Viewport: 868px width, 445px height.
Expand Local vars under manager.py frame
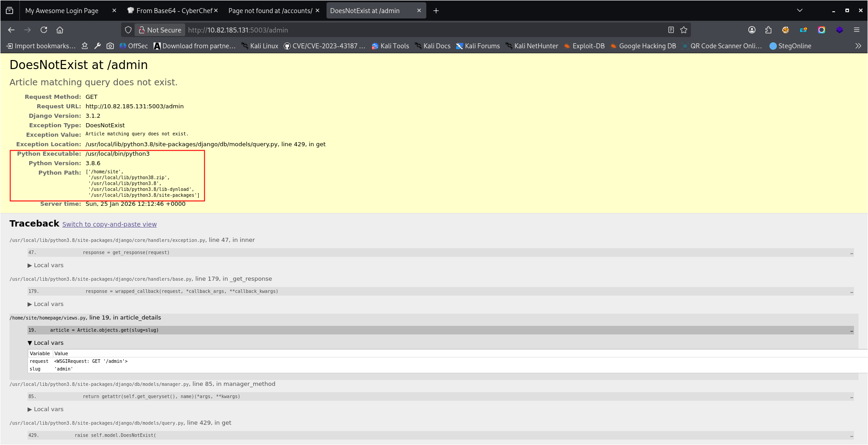click(x=46, y=409)
